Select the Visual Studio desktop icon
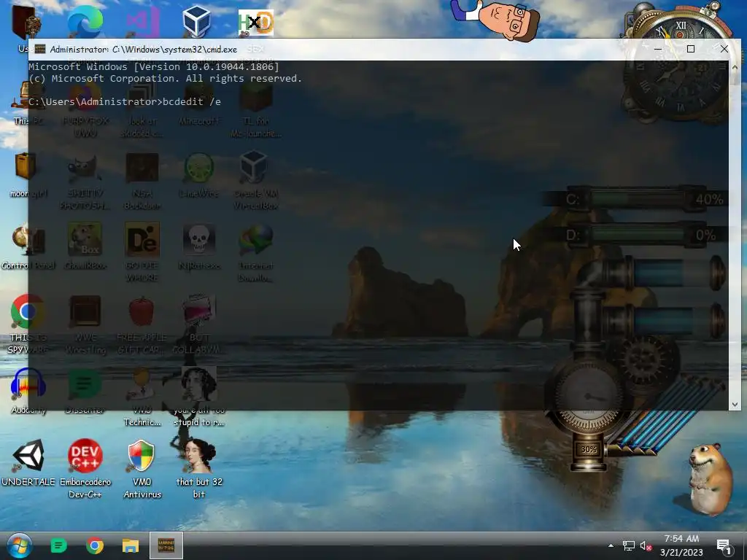This screenshot has width=747, height=560. (x=142, y=22)
